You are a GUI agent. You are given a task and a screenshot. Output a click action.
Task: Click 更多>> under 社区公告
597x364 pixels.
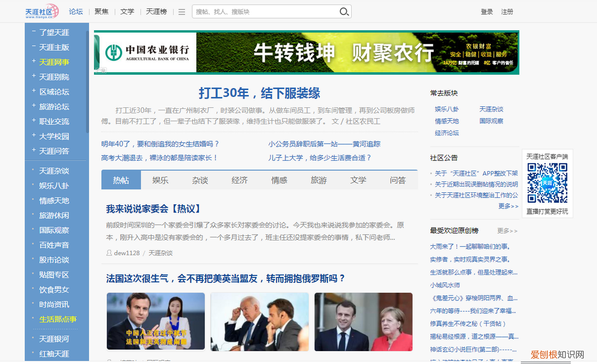click(507, 206)
